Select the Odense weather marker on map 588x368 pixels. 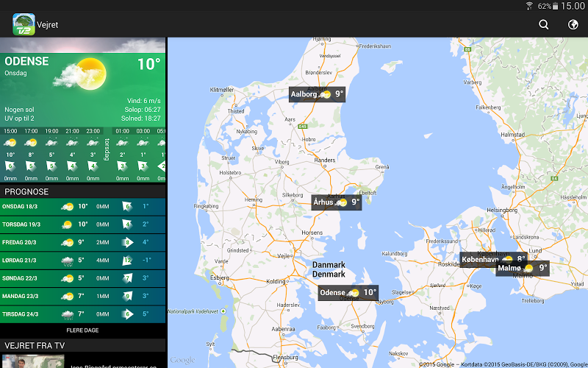pyautogui.click(x=348, y=292)
